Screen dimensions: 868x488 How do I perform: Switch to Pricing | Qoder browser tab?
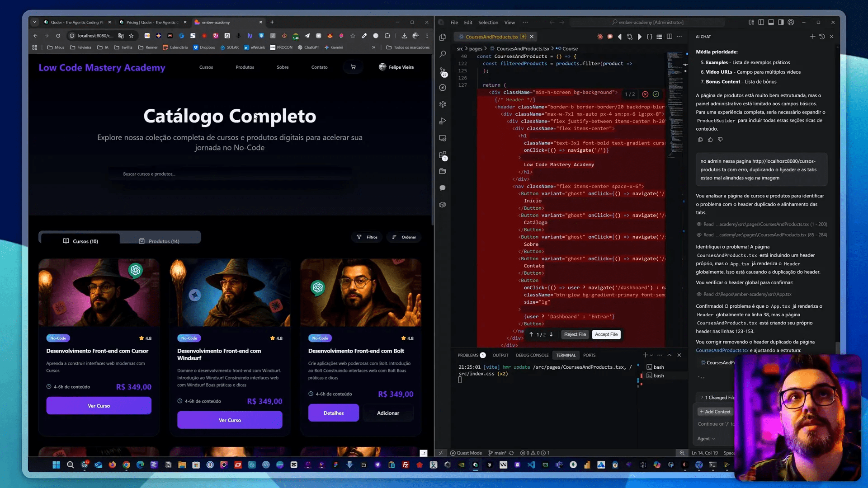pos(152,22)
